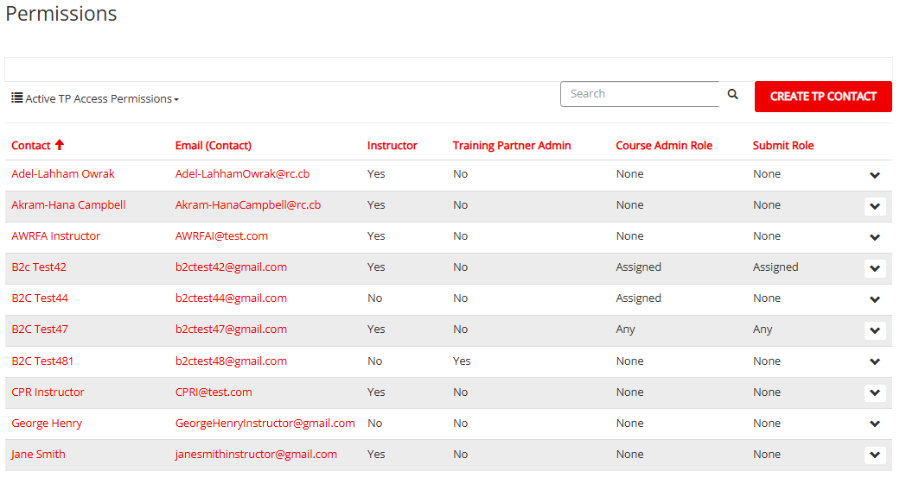Image resolution: width=900 pixels, height=477 pixels.
Task: Sort by Training Partner Admin column
Action: pyautogui.click(x=511, y=145)
